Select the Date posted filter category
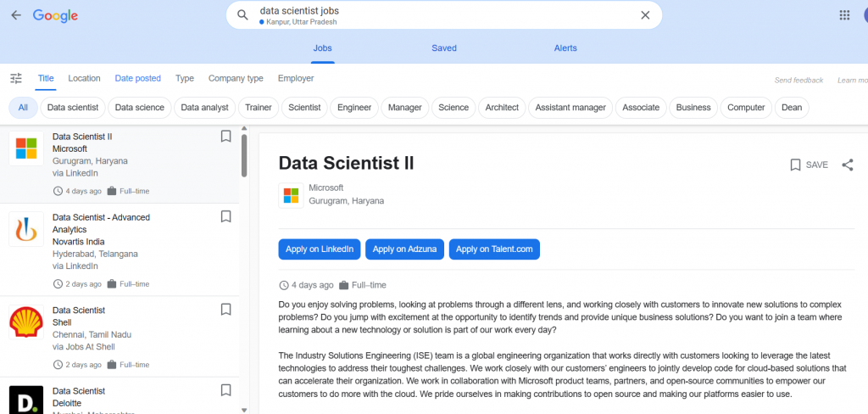This screenshot has width=868, height=414. pyautogui.click(x=138, y=78)
